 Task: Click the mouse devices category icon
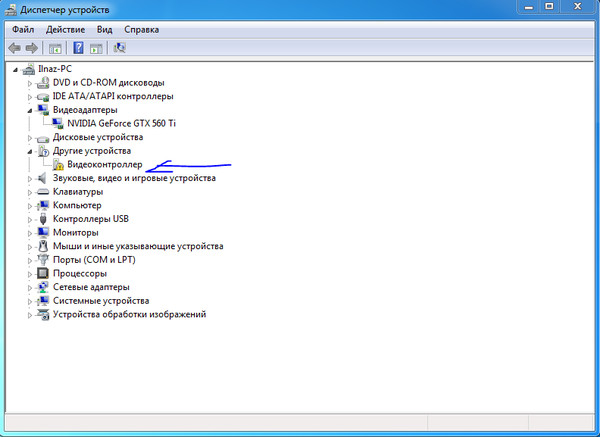[43, 246]
